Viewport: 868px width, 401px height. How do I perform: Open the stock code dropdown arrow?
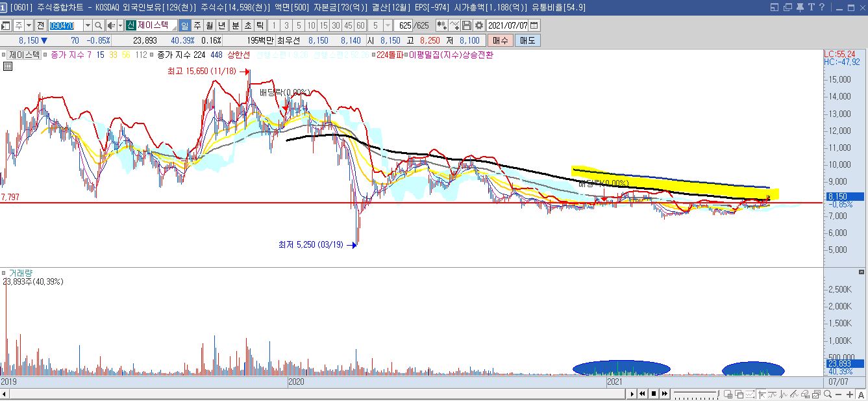[88, 25]
